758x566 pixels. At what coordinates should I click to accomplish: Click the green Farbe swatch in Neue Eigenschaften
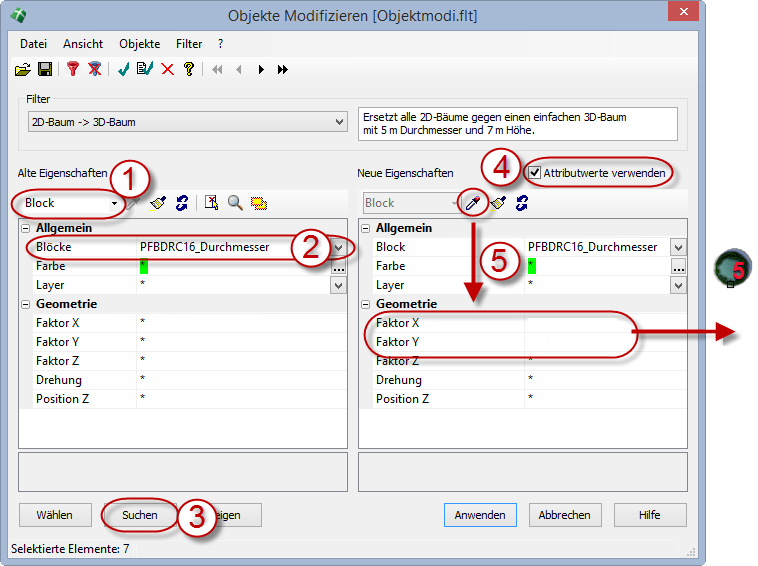[532, 266]
